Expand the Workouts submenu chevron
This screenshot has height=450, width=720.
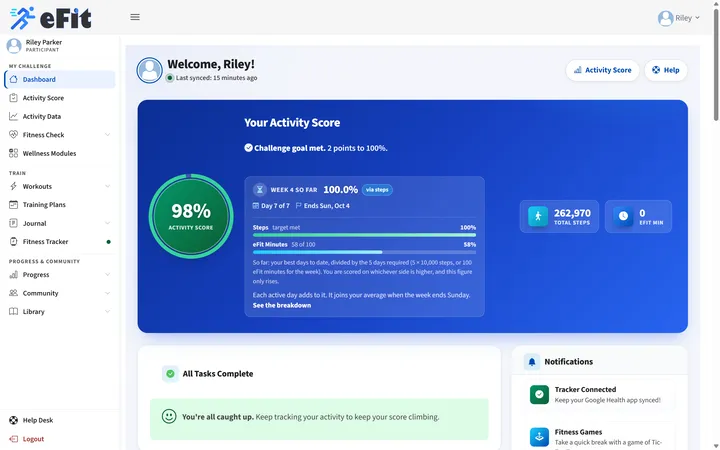click(x=107, y=186)
